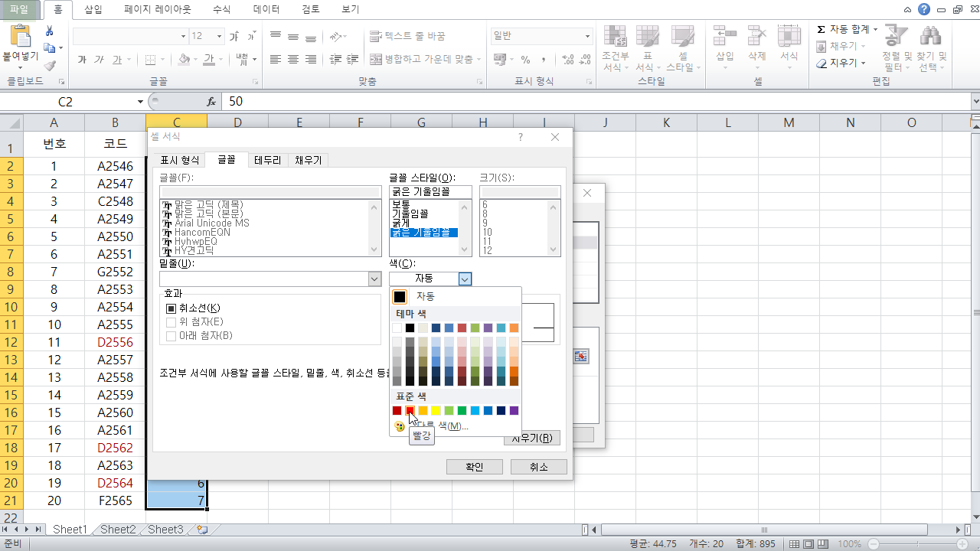Switch to the 채우기 dialog tab
The image size is (980, 551).
click(309, 160)
